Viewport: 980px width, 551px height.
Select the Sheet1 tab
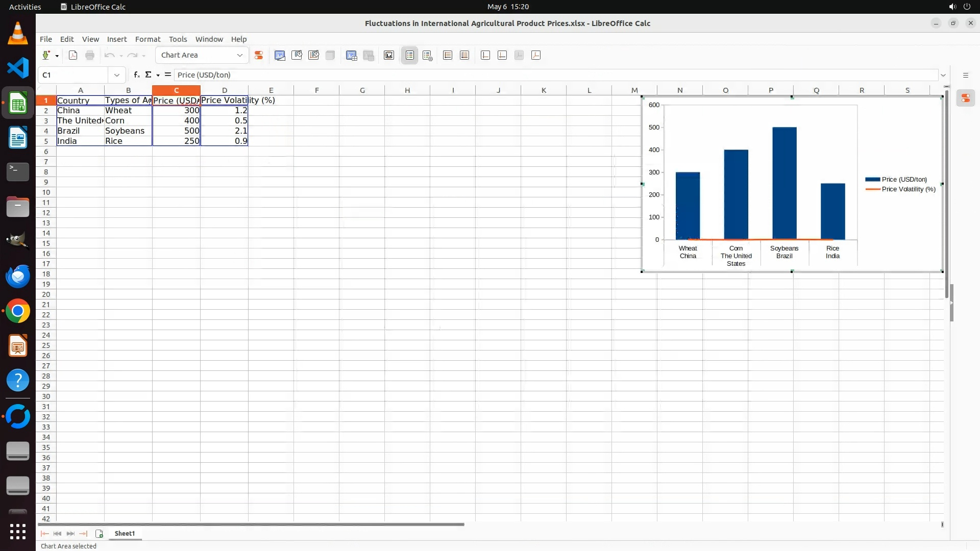click(x=125, y=533)
